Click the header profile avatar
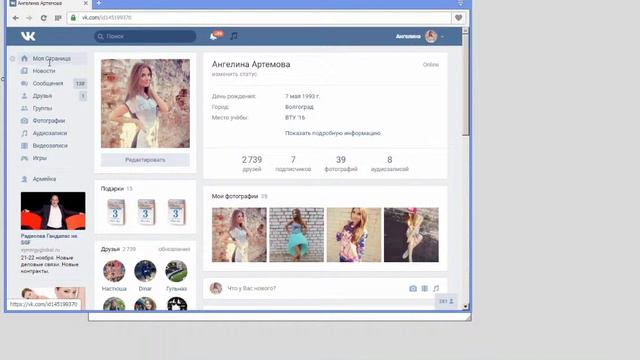Image resolution: width=640 pixels, height=360 pixels. click(x=431, y=36)
